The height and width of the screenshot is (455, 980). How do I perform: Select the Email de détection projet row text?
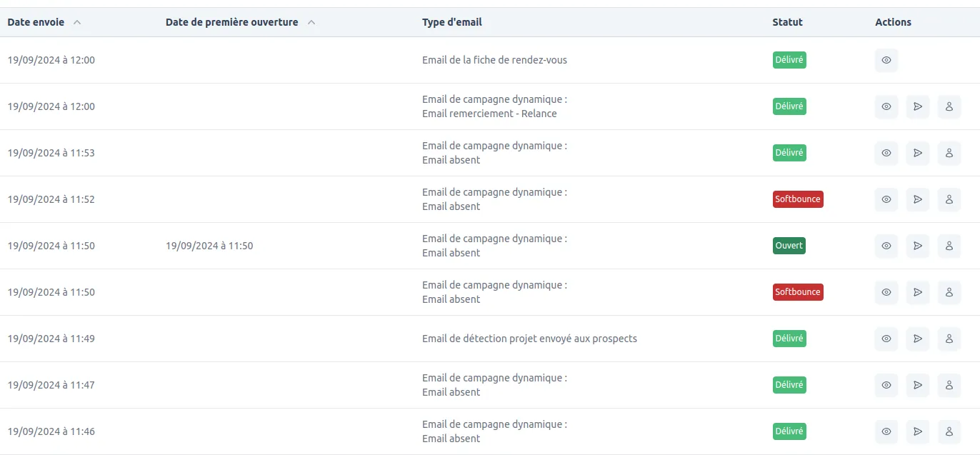[529, 339]
